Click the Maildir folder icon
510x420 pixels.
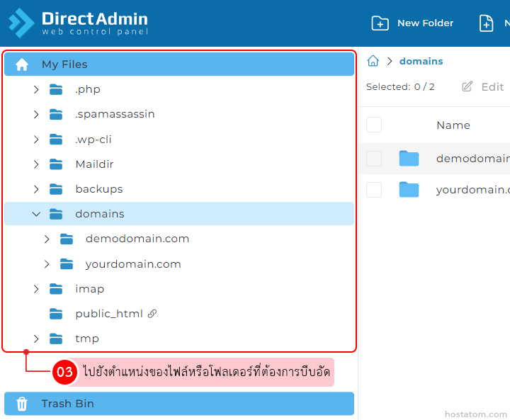point(56,164)
